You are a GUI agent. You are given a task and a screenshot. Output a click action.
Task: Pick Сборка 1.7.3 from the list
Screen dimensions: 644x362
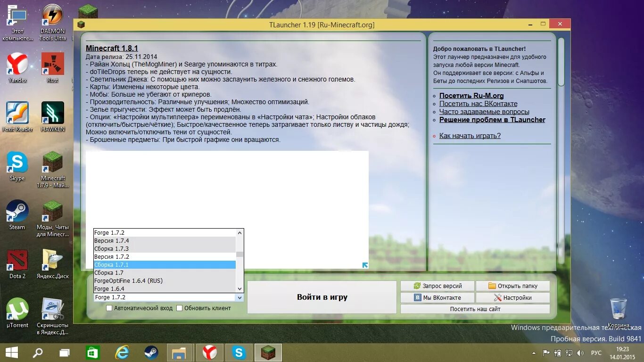pos(165,249)
